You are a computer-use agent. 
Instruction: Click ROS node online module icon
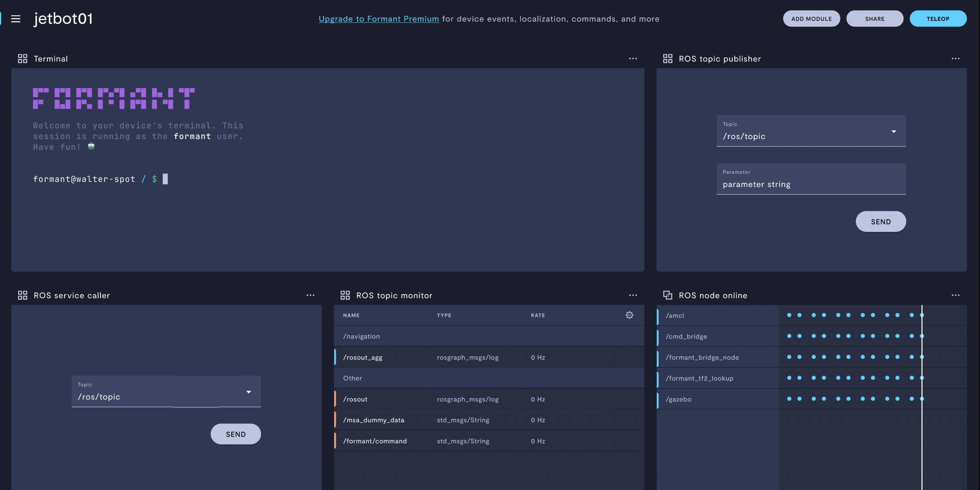tap(667, 295)
